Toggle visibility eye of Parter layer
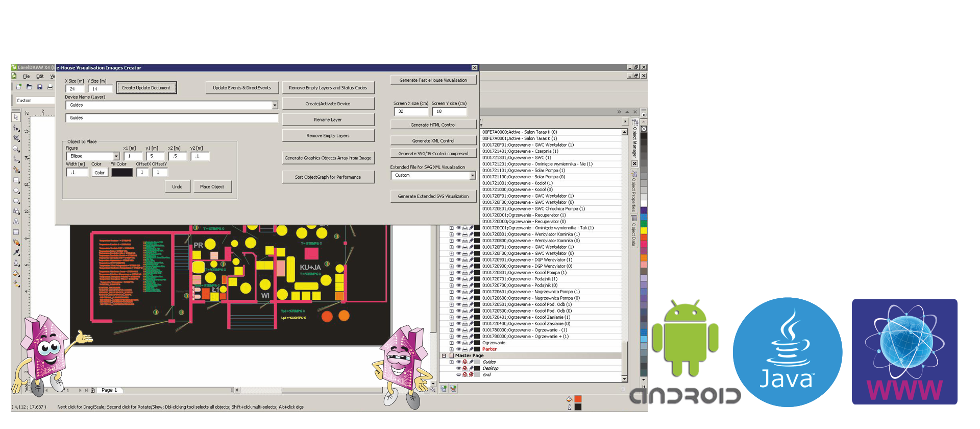 (x=458, y=349)
